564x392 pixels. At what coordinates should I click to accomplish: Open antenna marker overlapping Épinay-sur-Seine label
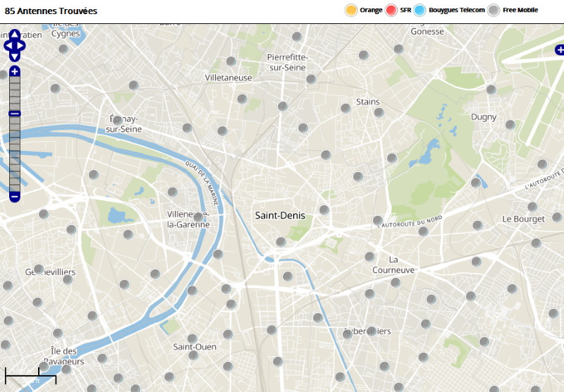point(117,120)
